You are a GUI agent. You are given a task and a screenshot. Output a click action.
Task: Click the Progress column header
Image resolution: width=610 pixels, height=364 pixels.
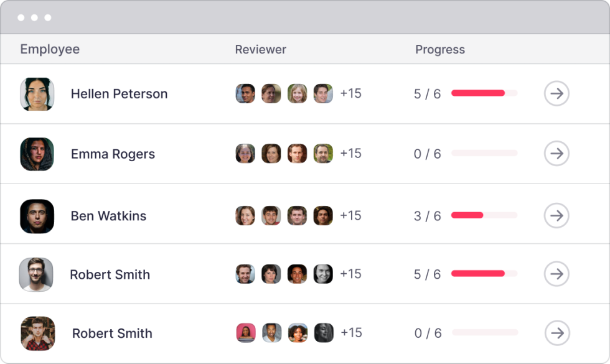[439, 49]
